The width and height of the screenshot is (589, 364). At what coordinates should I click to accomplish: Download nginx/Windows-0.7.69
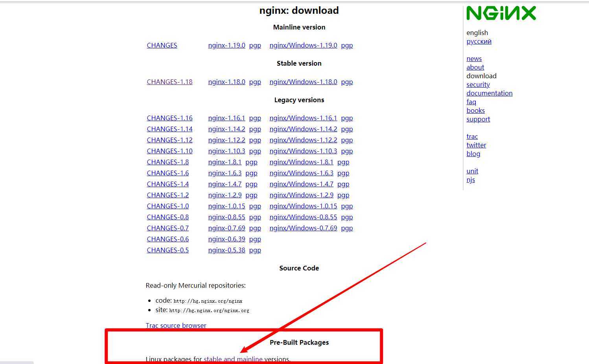pos(303,228)
